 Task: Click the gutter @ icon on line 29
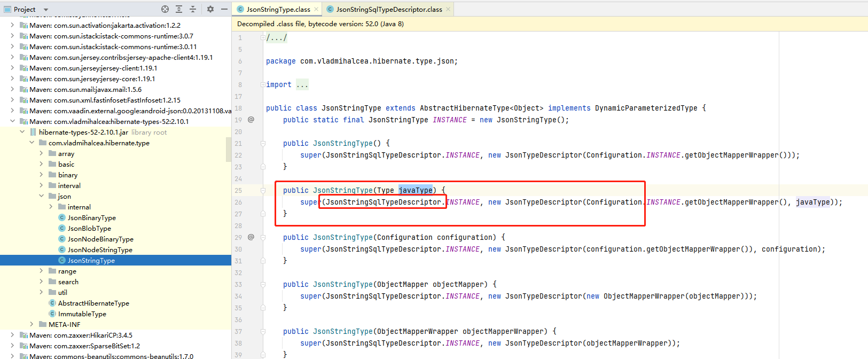[x=251, y=237]
